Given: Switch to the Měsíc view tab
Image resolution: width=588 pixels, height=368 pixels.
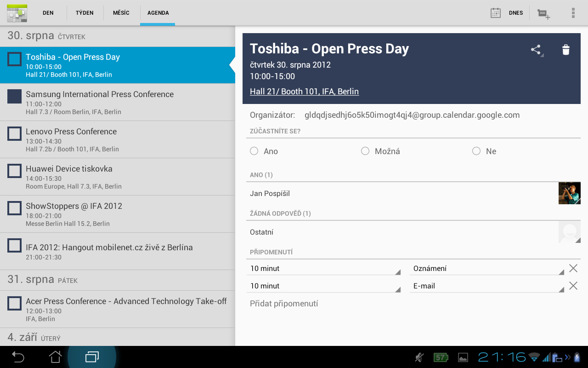Looking at the screenshot, I should 121,13.
